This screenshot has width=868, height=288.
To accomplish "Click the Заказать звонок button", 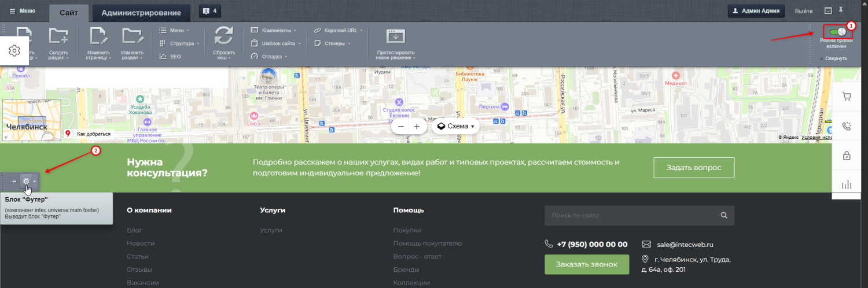I will 586,264.
